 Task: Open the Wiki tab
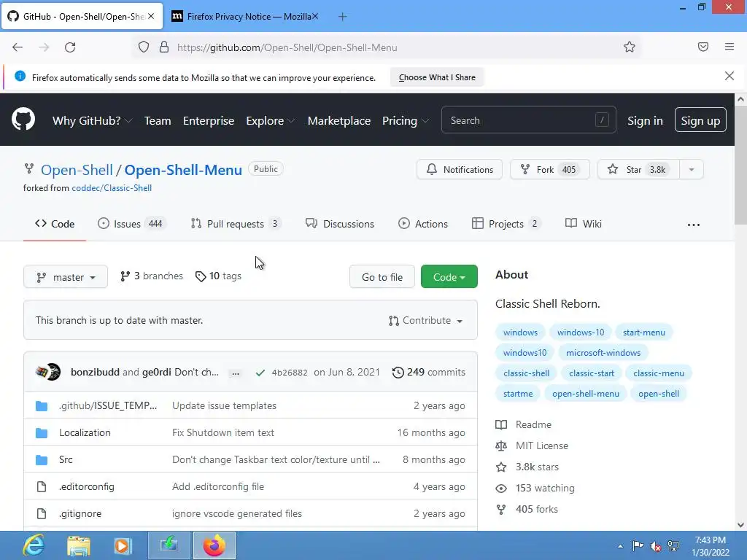click(583, 224)
